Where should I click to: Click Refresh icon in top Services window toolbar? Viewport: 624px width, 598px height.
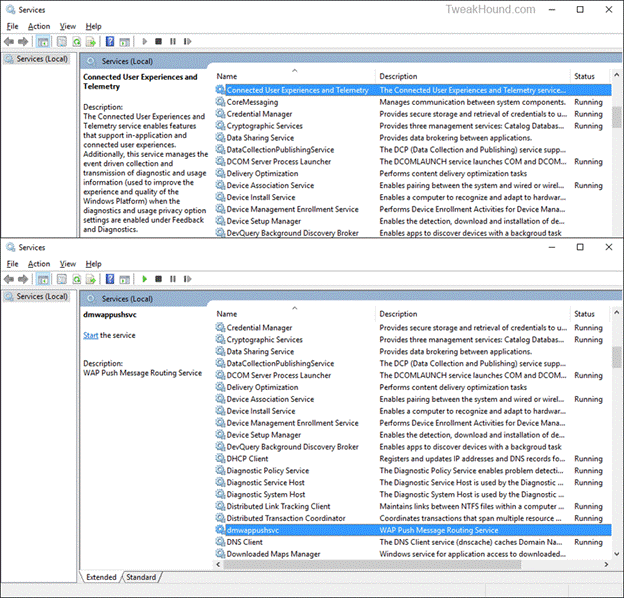tap(76, 41)
